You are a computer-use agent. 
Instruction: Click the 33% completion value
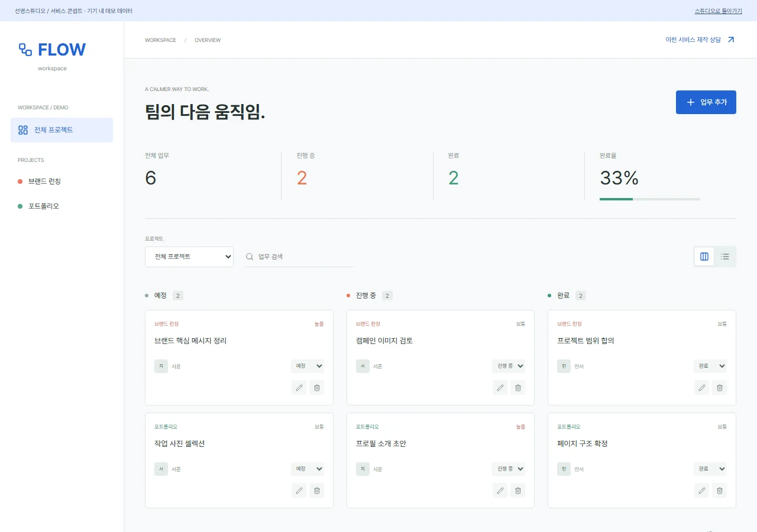(619, 178)
